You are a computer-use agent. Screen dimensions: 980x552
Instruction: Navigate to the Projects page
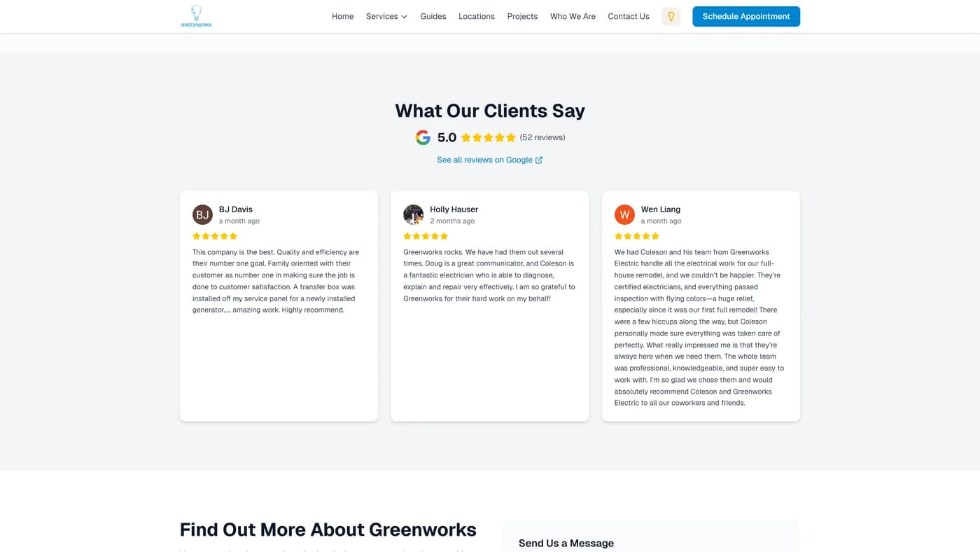point(522,15)
